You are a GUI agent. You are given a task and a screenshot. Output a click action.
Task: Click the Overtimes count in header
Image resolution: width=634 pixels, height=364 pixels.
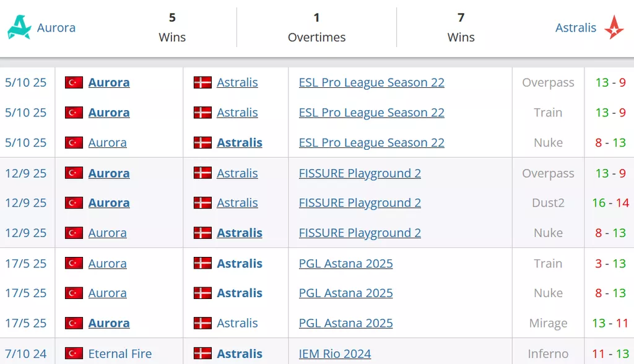[316, 18]
